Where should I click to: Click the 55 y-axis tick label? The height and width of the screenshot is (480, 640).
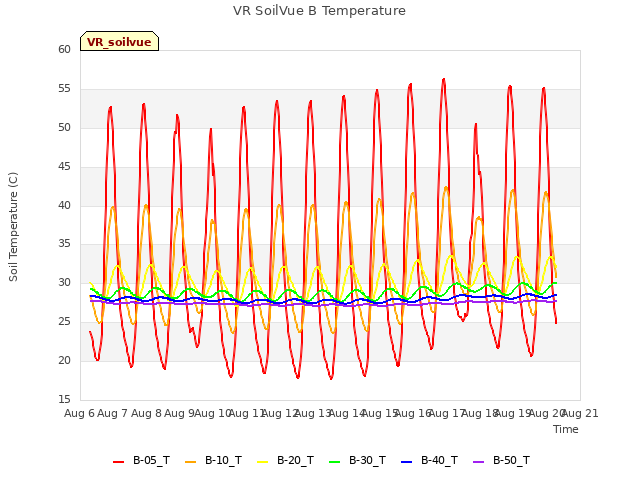[x=64, y=89]
